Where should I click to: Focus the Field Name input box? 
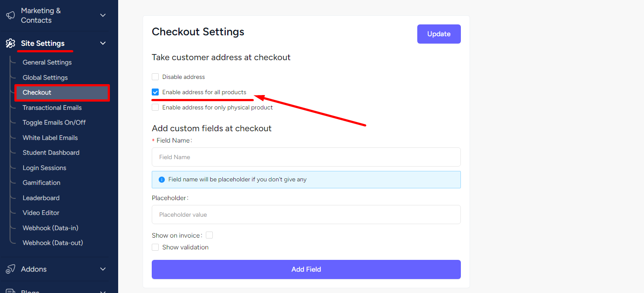click(306, 157)
